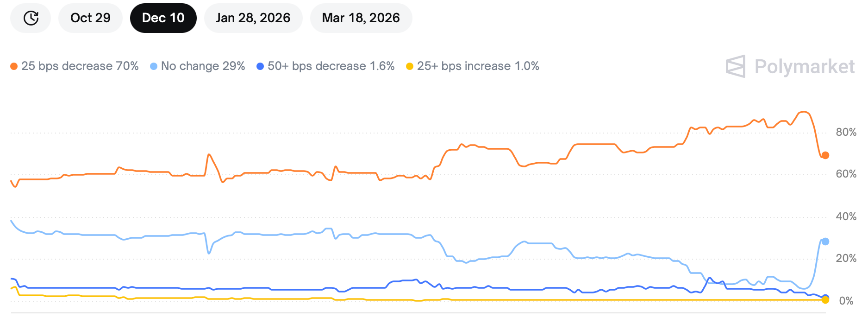
Task: Click the "50+ bps decrease 1.6%" legend label
Action: pos(331,66)
